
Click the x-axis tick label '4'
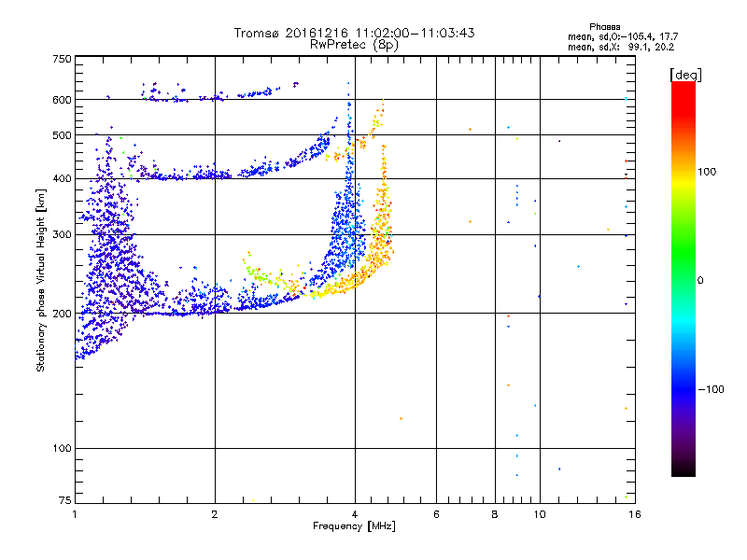(355, 514)
